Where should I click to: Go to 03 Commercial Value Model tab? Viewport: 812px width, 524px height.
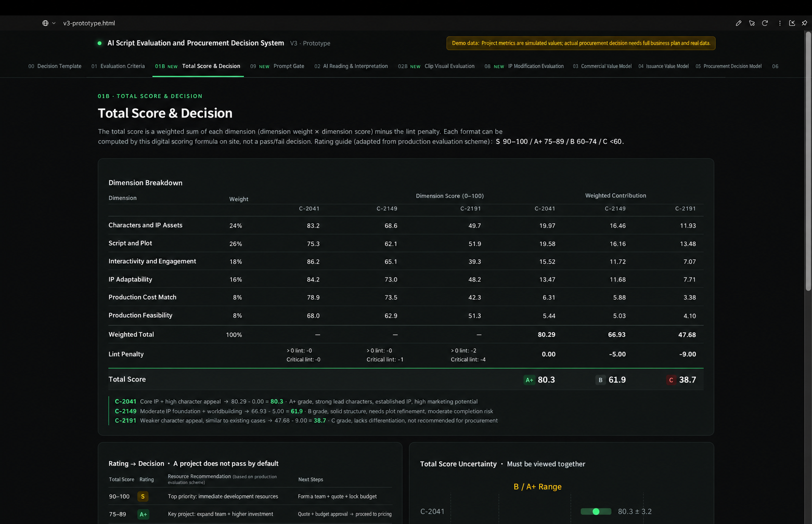click(602, 66)
